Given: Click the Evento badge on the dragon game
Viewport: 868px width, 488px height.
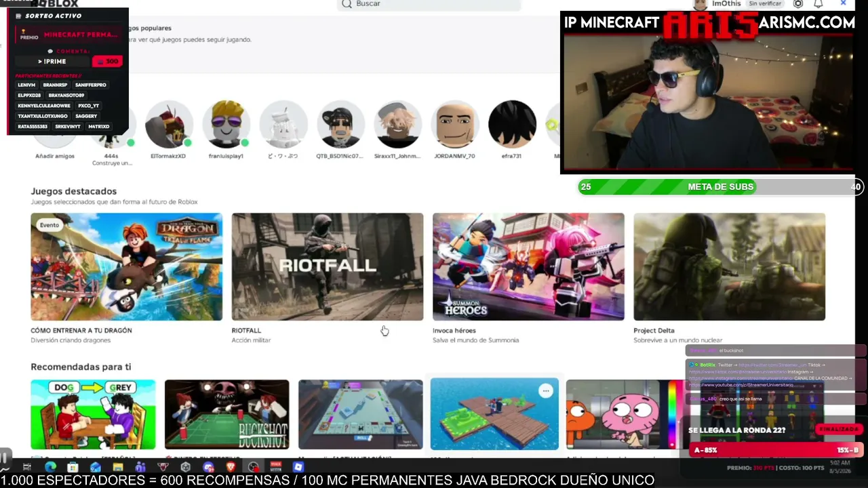Looking at the screenshot, I should tap(50, 225).
